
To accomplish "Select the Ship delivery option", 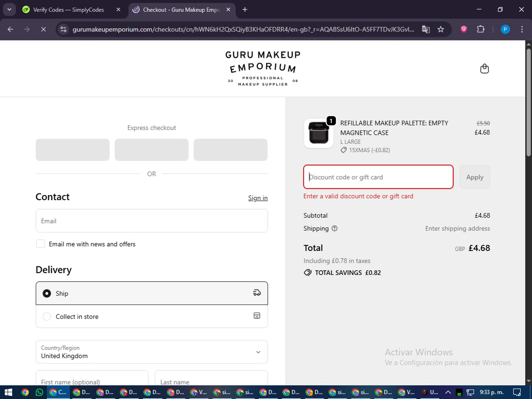I will coord(152,293).
